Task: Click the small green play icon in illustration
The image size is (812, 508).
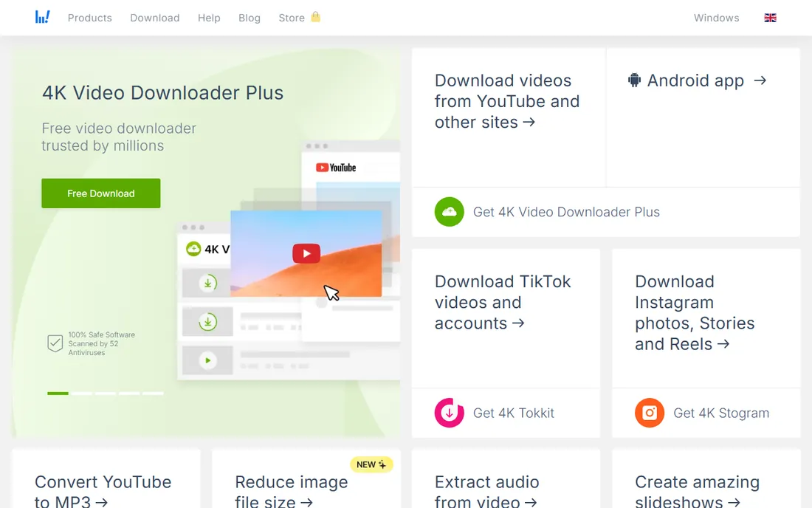Action: point(207,360)
